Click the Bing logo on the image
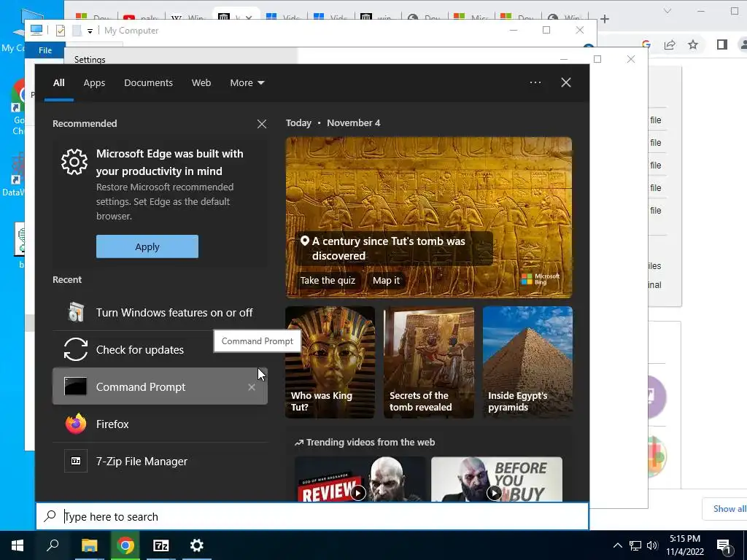 pyautogui.click(x=541, y=279)
